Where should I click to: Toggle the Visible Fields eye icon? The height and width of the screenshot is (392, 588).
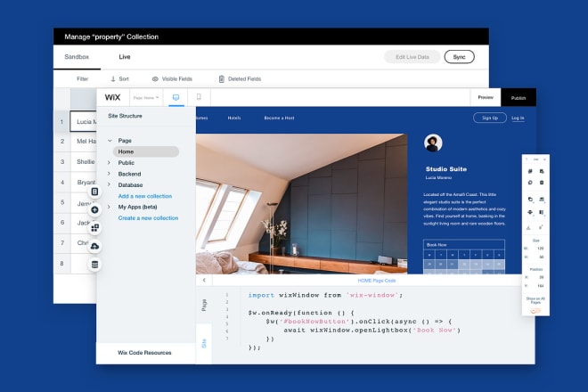tap(155, 78)
